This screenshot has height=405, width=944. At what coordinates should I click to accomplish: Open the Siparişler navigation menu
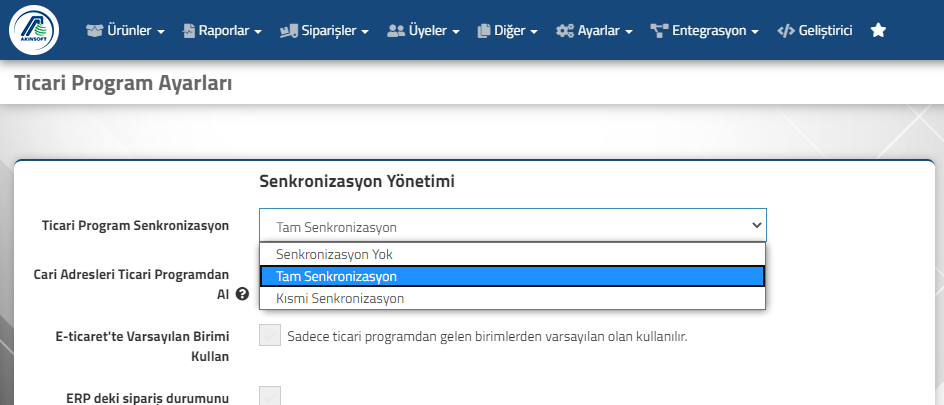point(324,31)
